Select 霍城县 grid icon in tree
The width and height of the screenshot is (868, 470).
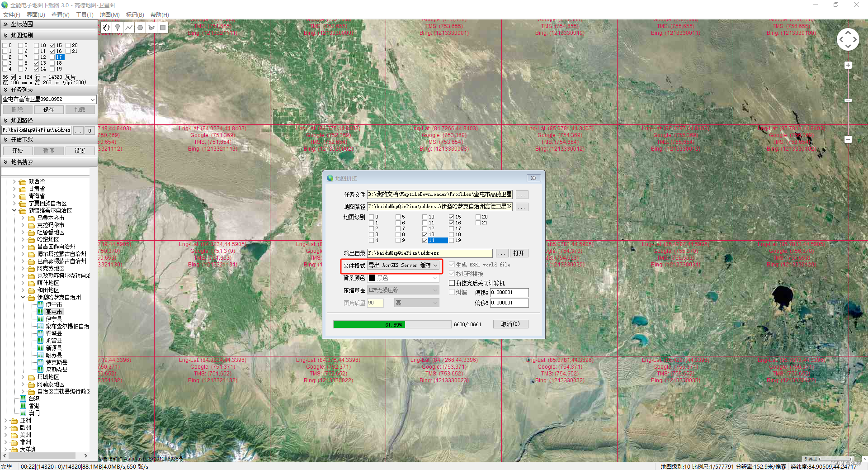(x=40, y=333)
